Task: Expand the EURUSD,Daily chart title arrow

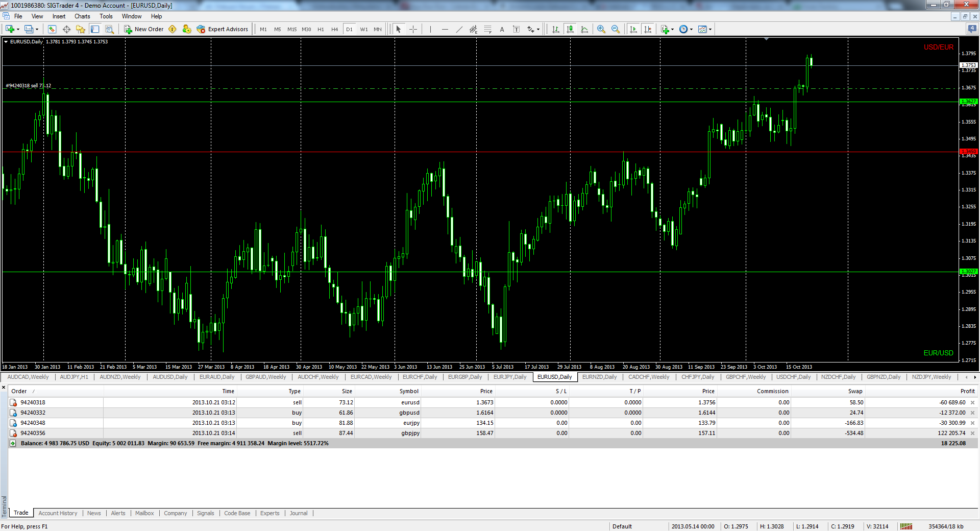Action: pyautogui.click(x=6, y=42)
